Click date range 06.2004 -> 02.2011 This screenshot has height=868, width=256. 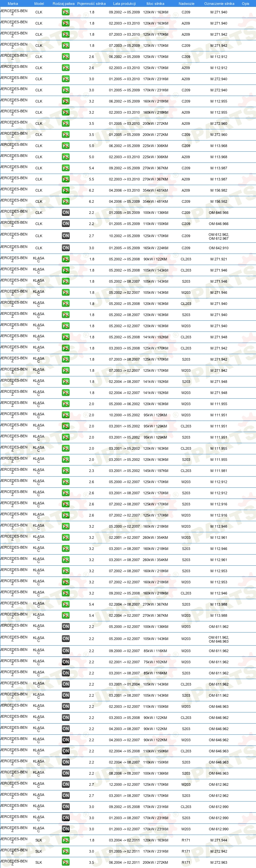(124, 863)
